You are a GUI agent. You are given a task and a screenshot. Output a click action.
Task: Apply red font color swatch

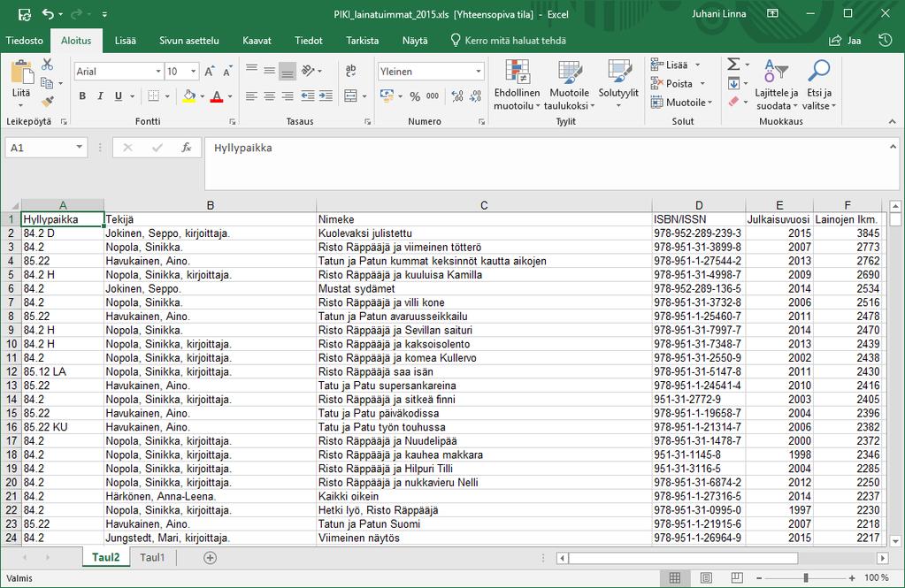tap(217, 96)
